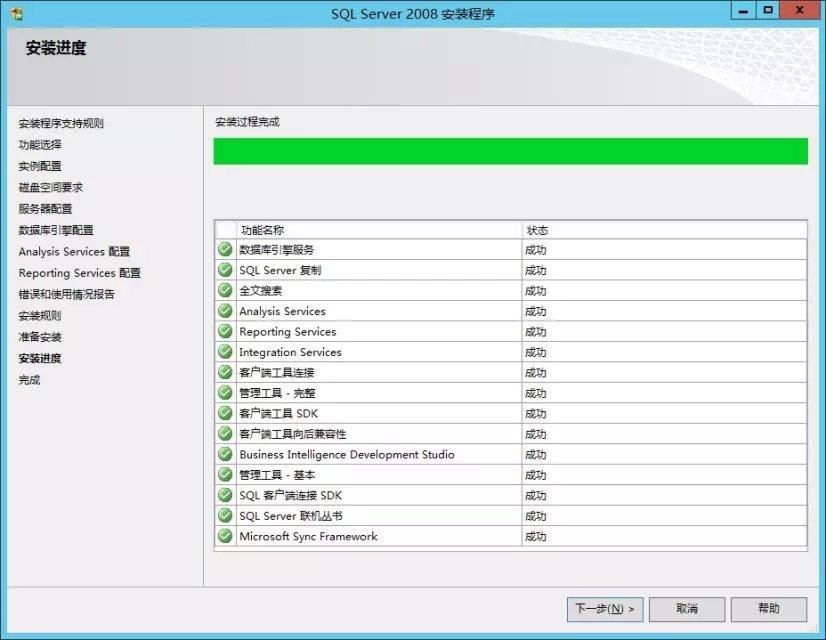Select 完成 step in sidebar
826x640 pixels.
tap(30, 380)
